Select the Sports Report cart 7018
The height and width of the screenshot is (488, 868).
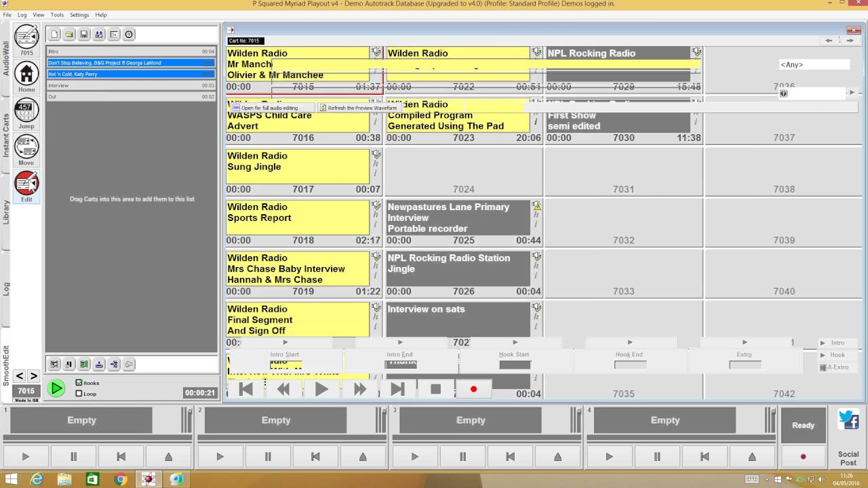[x=304, y=222]
